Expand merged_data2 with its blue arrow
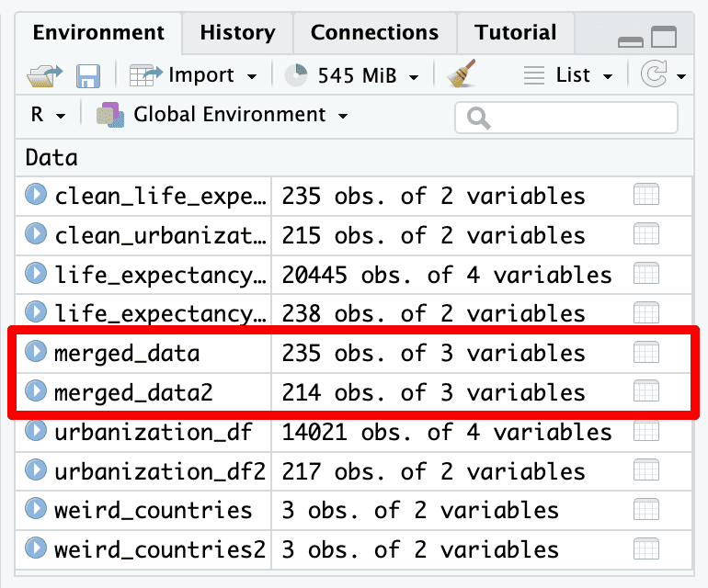The width and height of the screenshot is (708, 588). click(36, 392)
